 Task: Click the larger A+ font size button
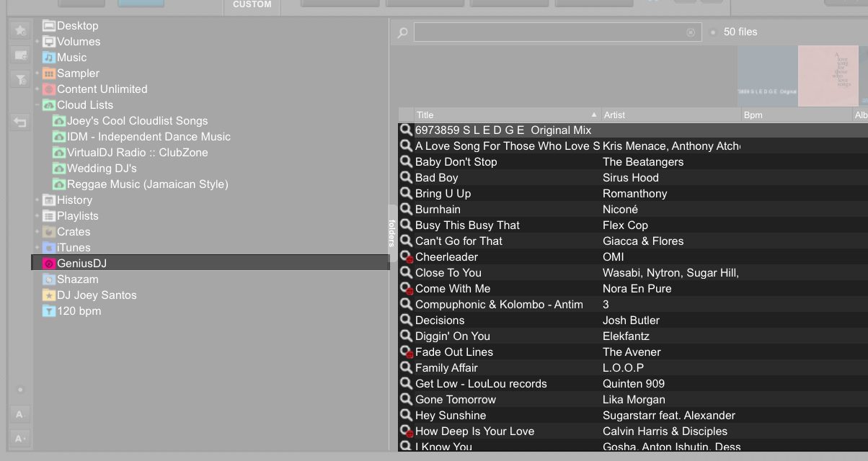click(20, 438)
